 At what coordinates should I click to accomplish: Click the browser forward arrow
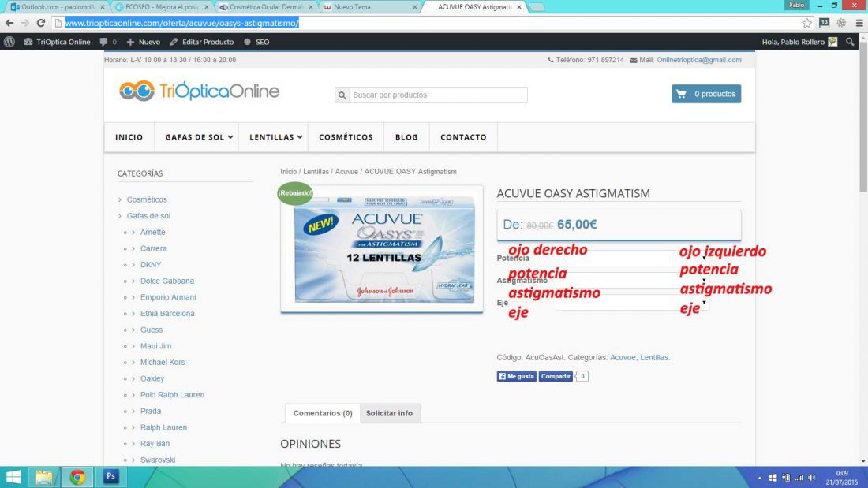click(x=25, y=23)
